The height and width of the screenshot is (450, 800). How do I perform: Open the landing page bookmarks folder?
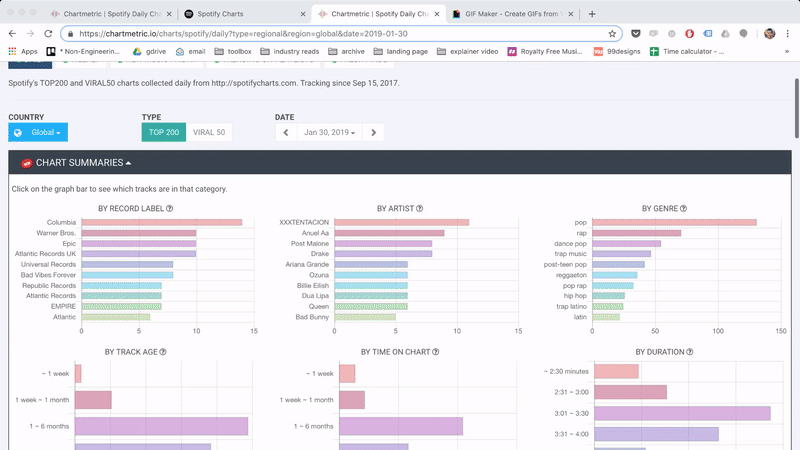click(x=401, y=52)
